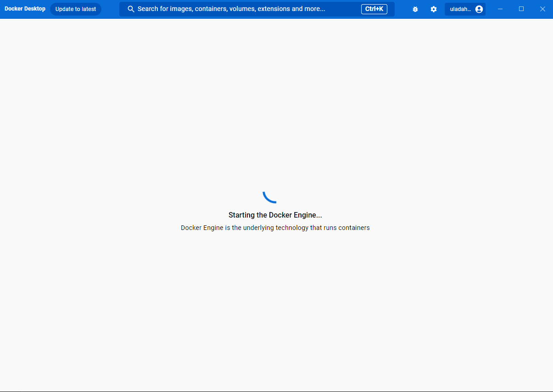Click the Docker Desktop title label
Image resolution: width=553 pixels, height=392 pixels.
point(25,8)
